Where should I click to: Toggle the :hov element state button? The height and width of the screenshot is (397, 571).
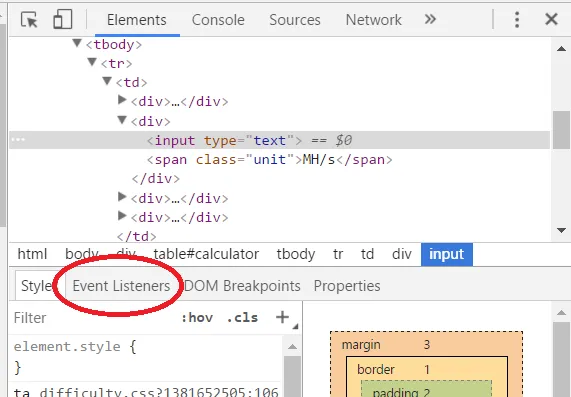point(197,318)
